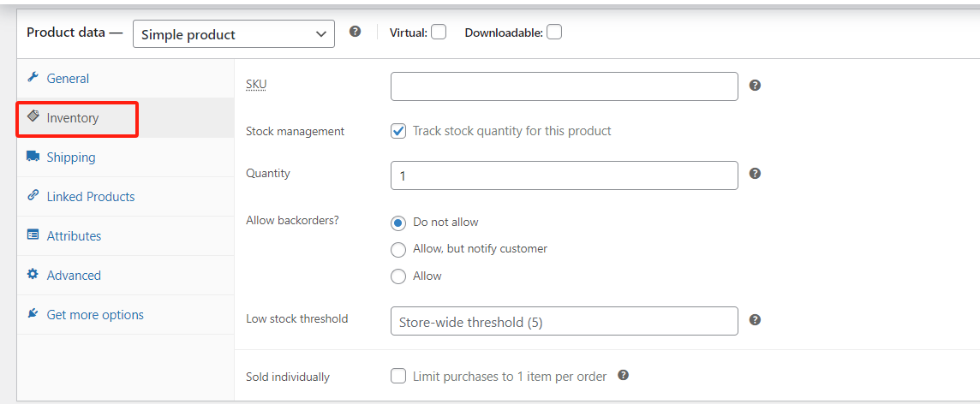980x404 pixels.
Task: Click the Inventory tag icon
Action: [x=33, y=116]
